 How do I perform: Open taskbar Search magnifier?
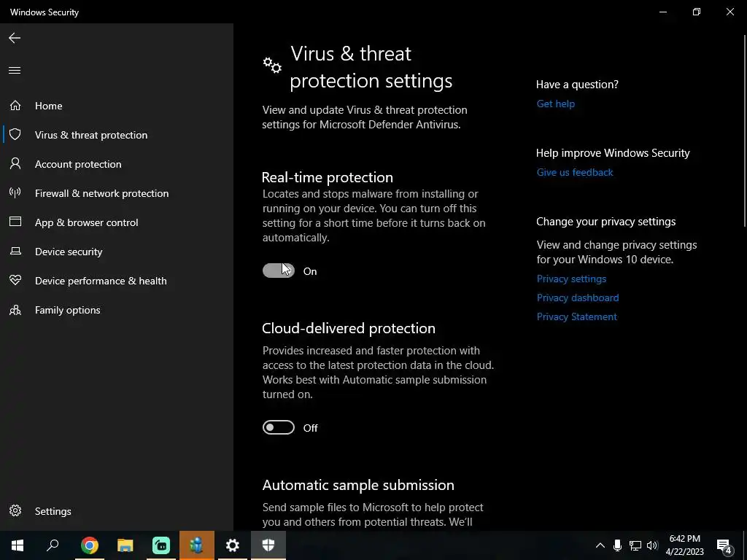click(53, 545)
